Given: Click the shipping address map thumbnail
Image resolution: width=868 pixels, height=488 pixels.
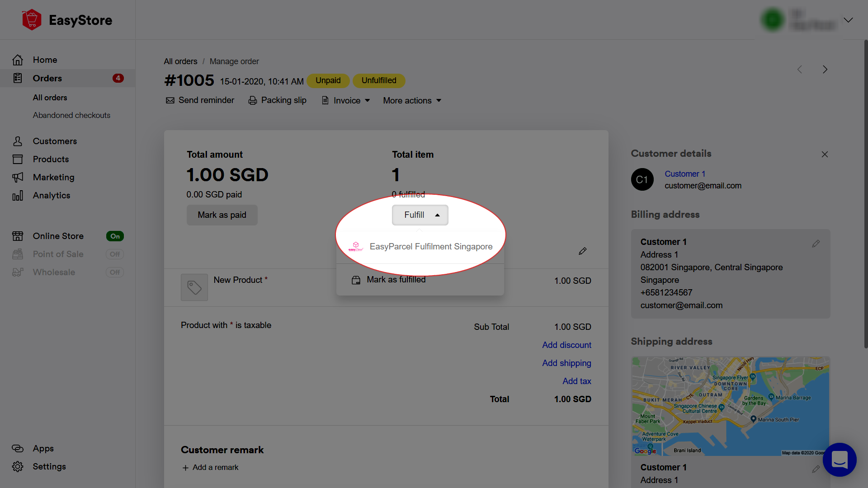Looking at the screenshot, I should click(x=730, y=406).
